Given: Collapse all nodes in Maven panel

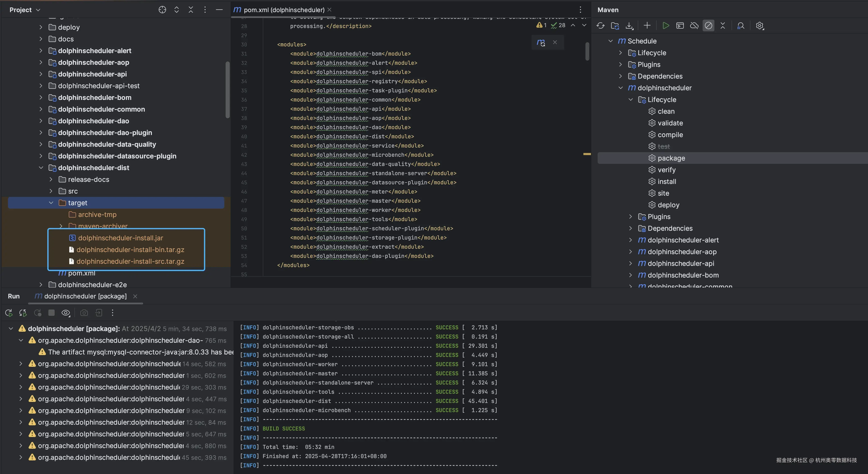Looking at the screenshot, I should click(x=723, y=25).
